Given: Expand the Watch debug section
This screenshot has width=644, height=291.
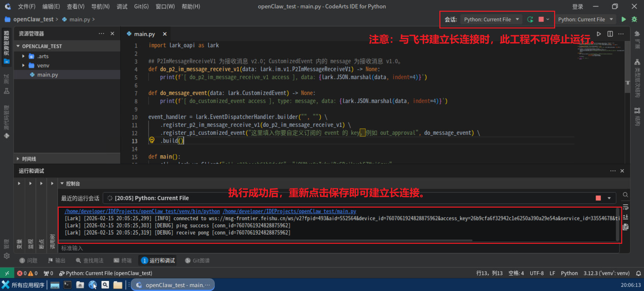Looking at the screenshot, I should tap(30, 184).
